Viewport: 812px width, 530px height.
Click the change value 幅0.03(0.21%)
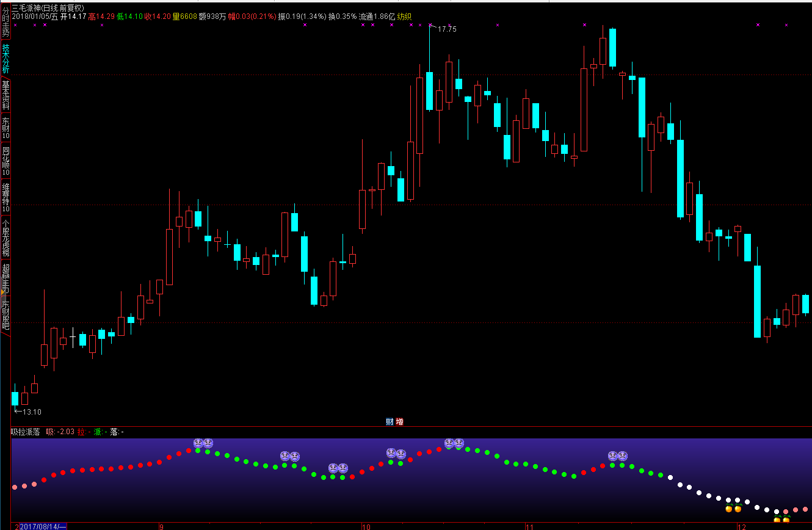click(x=252, y=16)
